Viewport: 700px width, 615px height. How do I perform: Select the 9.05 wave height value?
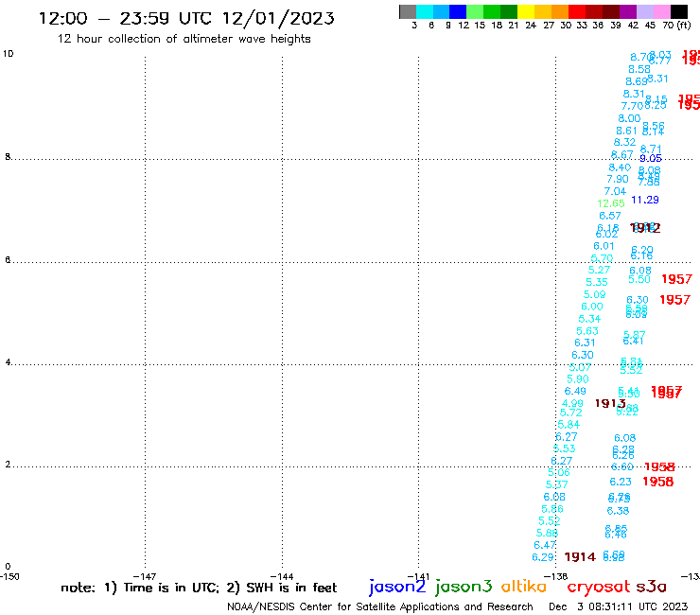tap(651, 159)
